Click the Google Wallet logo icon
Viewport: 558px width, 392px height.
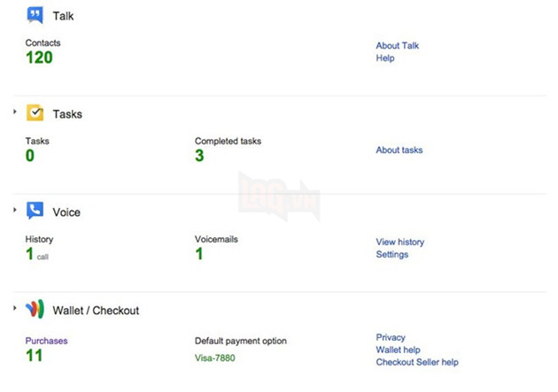pyautogui.click(x=35, y=310)
